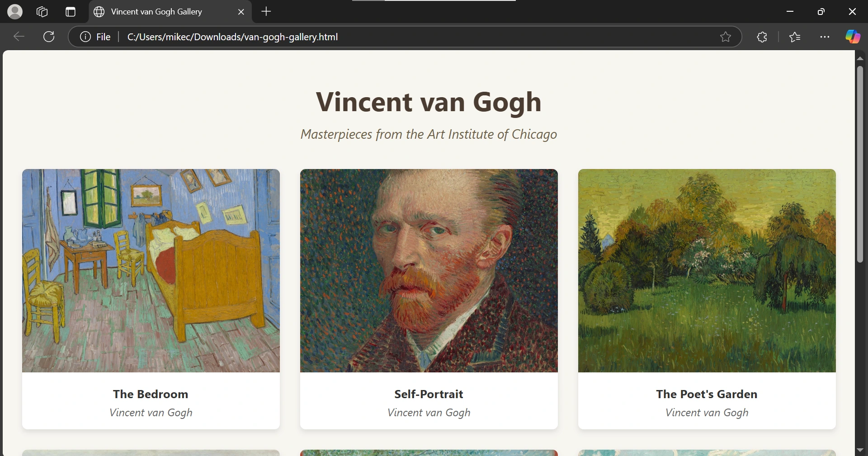Open The Bedroom painting thumbnail
Viewport: 868px width, 456px height.
tap(151, 271)
